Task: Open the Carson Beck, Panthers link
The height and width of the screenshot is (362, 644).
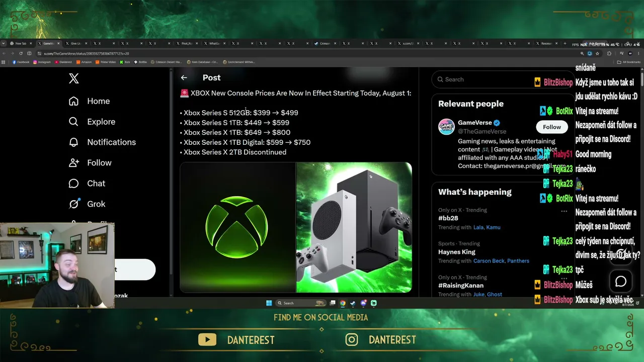Action: (501, 261)
